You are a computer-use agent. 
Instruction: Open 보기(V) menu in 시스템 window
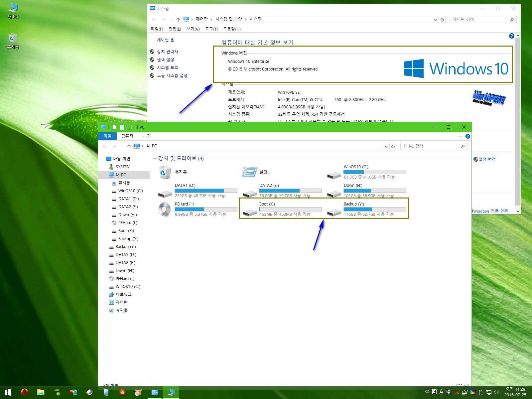coord(193,29)
